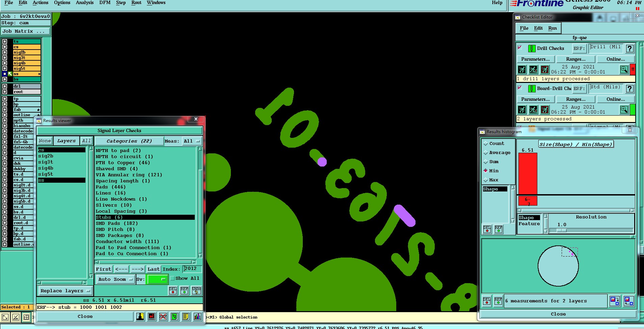The width and height of the screenshot is (644, 329).
Task: Click first run icon under Drill Checks
Action: (522, 69)
